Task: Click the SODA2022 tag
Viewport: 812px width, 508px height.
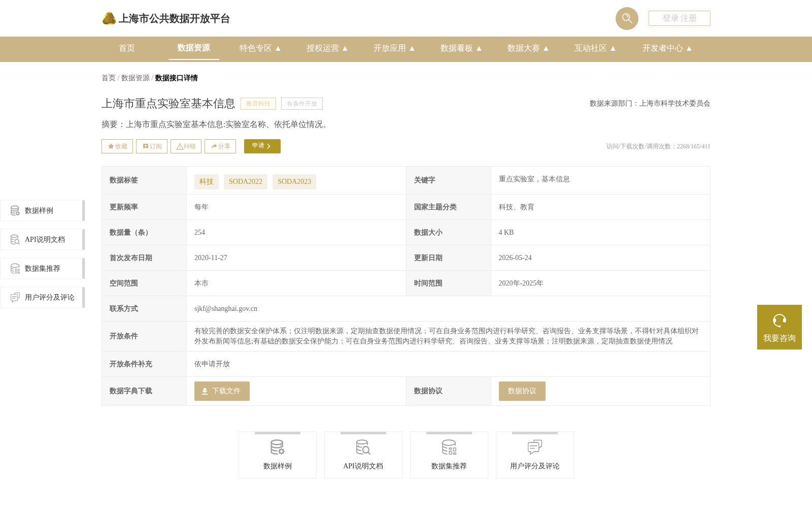Action: pyautogui.click(x=246, y=182)
